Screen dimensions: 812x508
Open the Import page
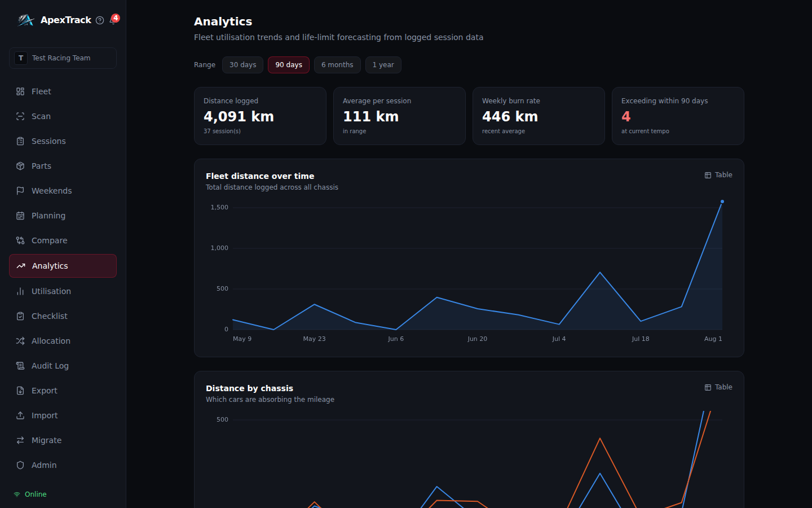[63, 415]
